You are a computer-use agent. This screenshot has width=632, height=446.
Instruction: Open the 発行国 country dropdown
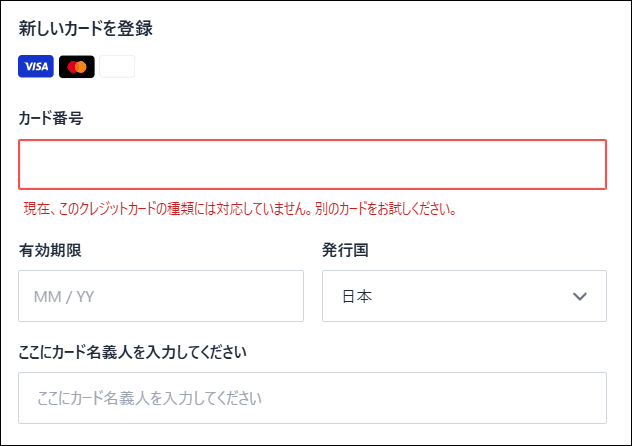pos(464,296)
